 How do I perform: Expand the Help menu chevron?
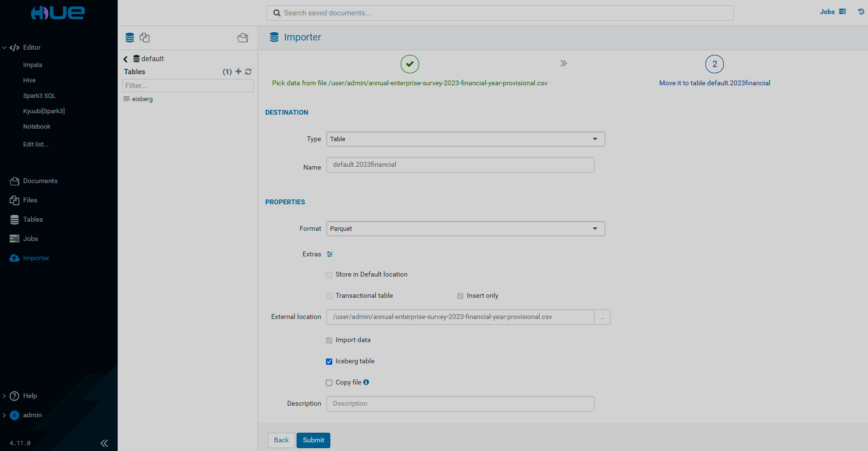click(x=4, y=396)
